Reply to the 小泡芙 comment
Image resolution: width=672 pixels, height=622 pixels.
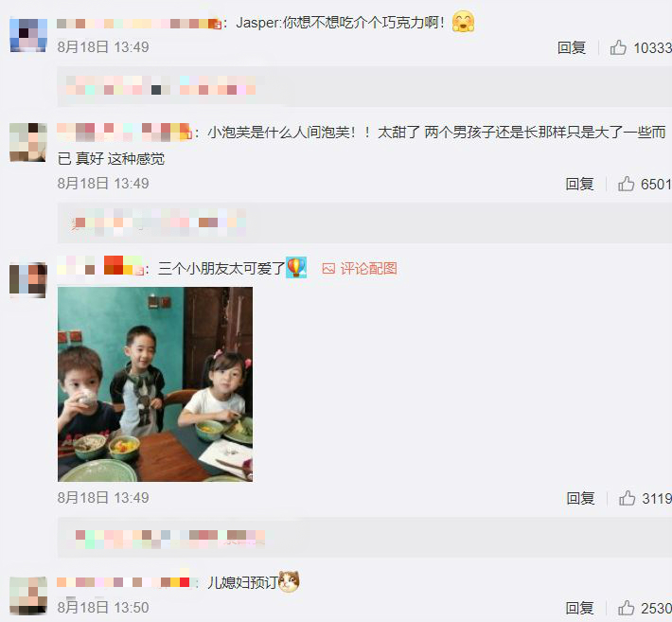point(579,184)
